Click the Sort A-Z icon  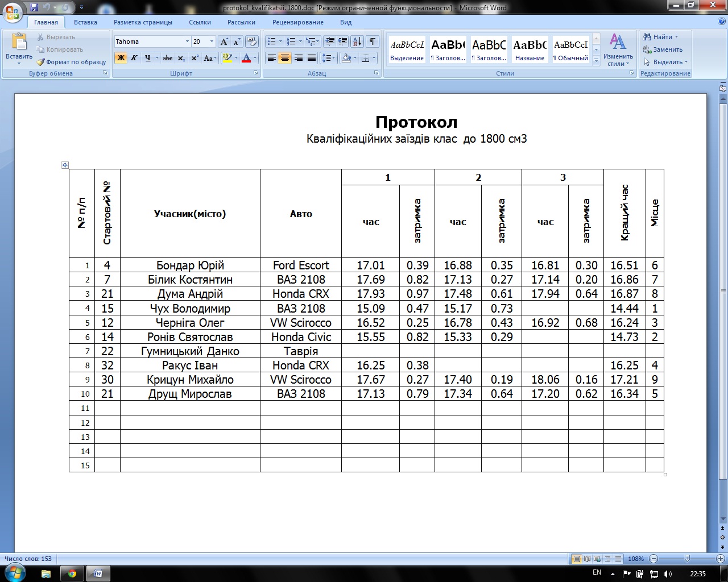click(357, 41)
